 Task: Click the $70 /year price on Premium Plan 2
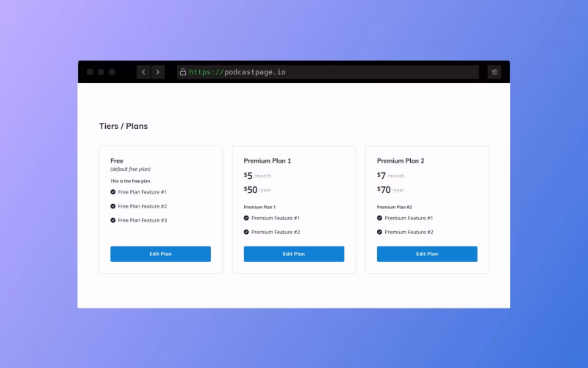point(390,190)
